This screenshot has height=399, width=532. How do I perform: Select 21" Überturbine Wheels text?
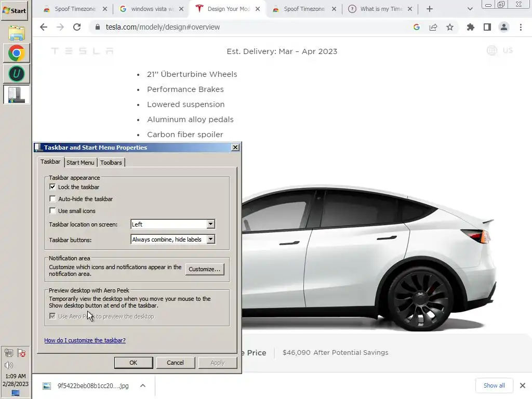tap(192, 74)
